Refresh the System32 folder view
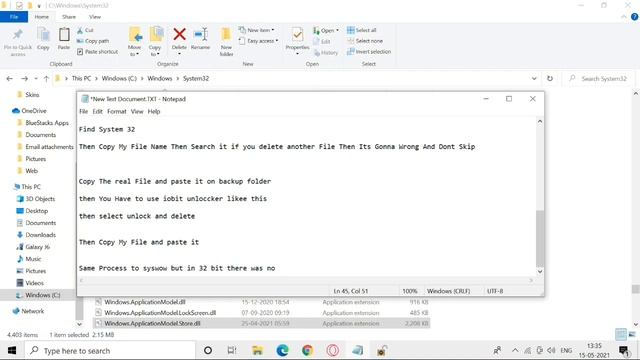This screenshot has height=360, width=640. tap(550, 78)
